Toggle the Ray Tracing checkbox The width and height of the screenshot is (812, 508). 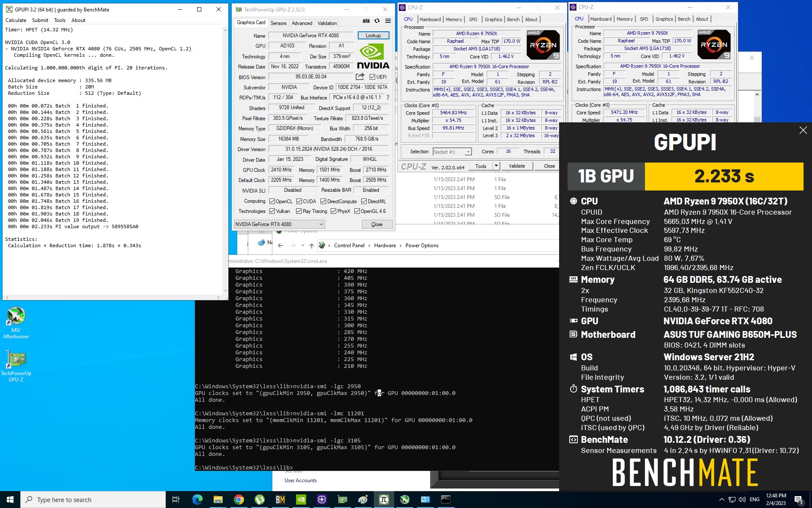click(x=299, y=211)
